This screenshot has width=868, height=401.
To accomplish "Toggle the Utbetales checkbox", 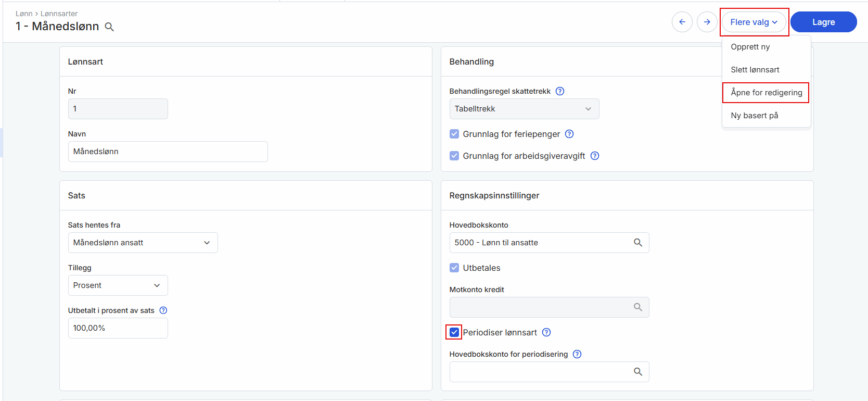I will point(454,268).
